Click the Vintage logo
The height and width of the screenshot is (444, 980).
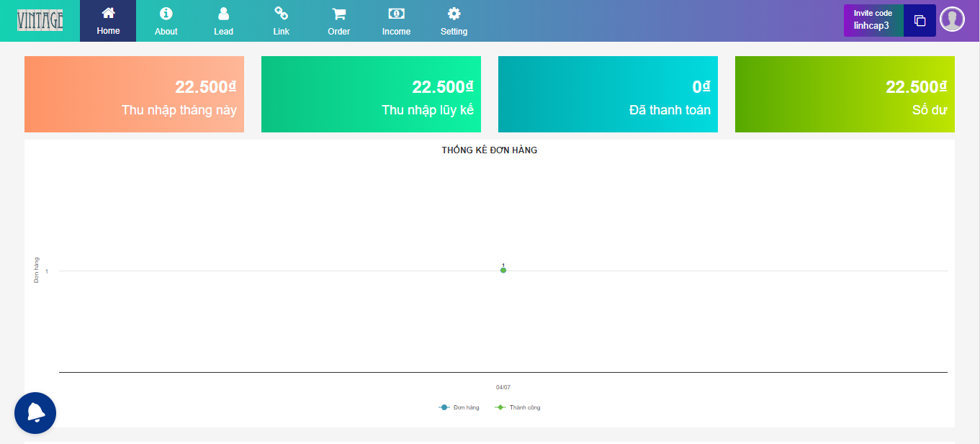pos(40,20)
